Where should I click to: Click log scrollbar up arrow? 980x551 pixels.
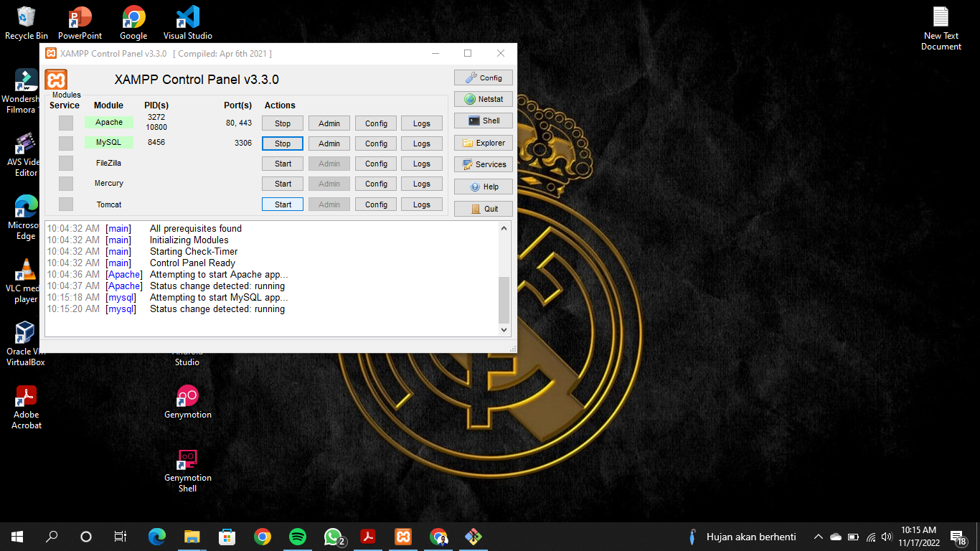click(x=504, y=228)
